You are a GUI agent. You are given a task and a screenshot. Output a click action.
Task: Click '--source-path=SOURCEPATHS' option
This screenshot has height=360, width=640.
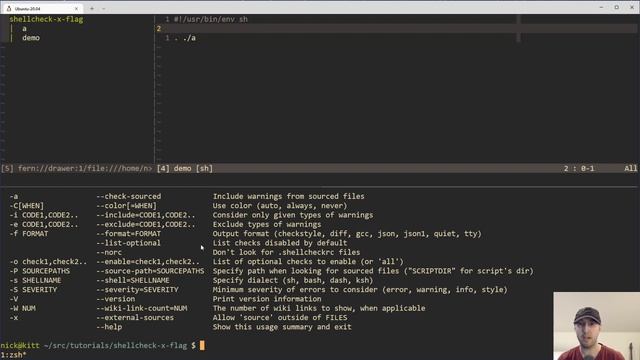point(150,271)
